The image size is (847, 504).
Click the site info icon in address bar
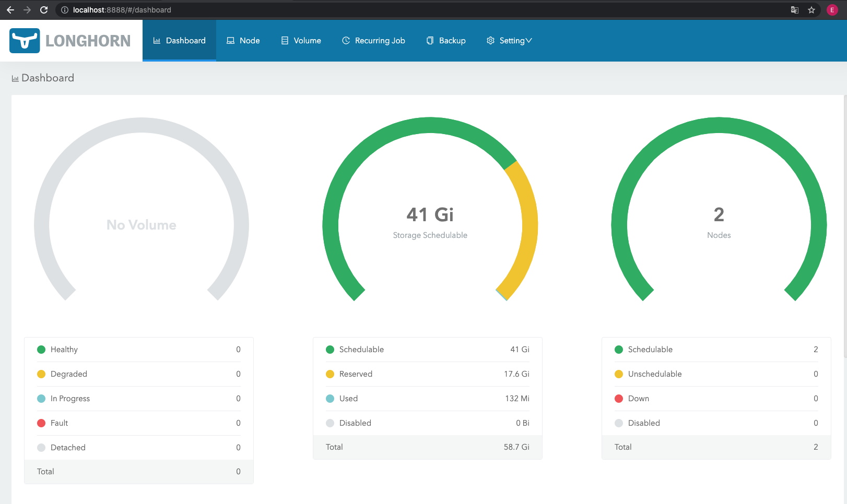point(65,10)
